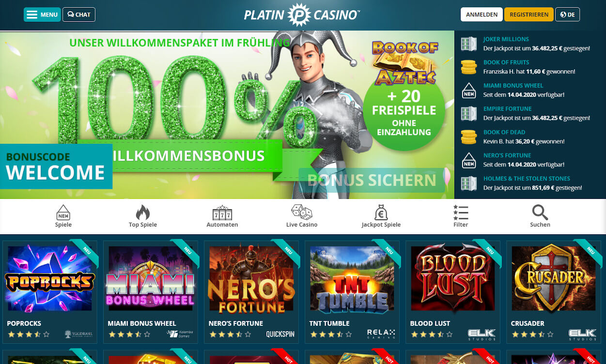Open Jackpot Spiele money bag icon

[x=381, y=212]
